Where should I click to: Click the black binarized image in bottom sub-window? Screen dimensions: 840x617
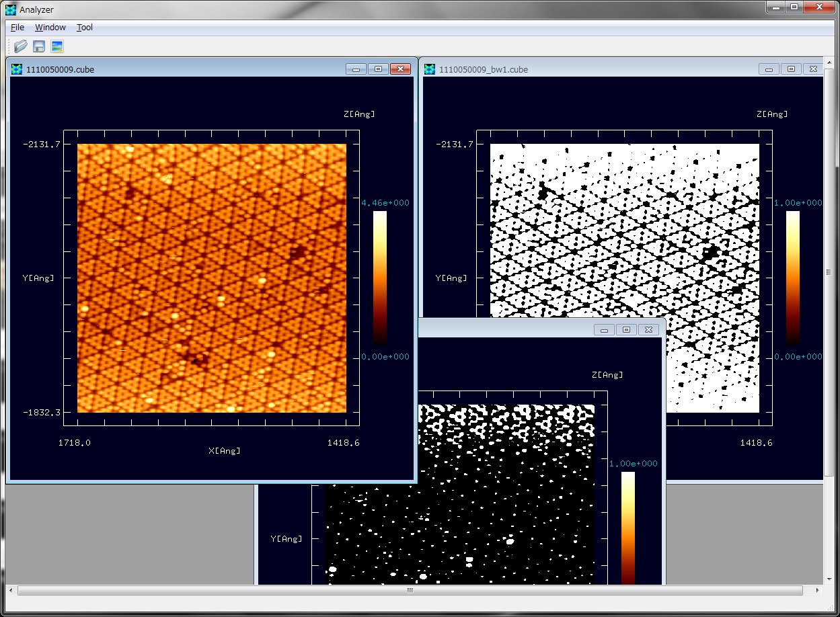pyautogui.click(x=461, y=494)
